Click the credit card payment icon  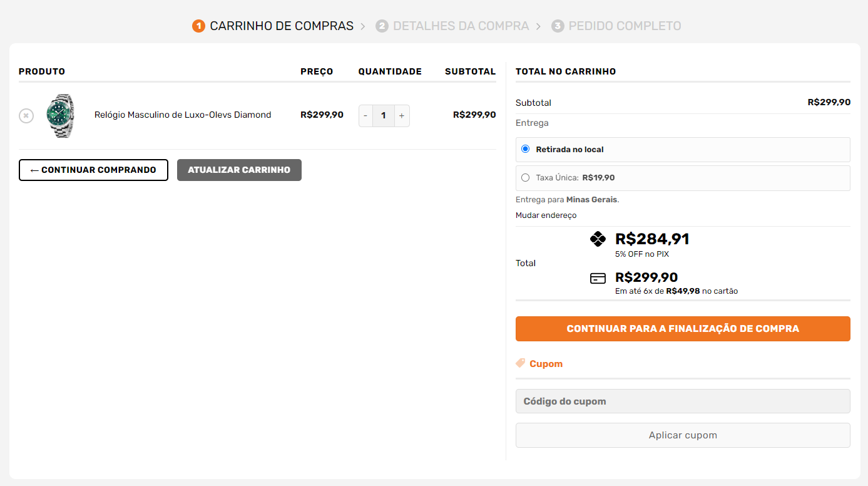coord(599,277)
